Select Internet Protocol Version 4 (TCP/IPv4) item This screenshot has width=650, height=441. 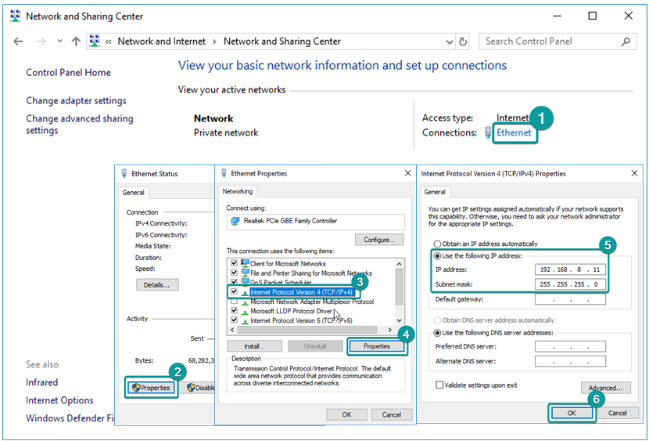(x=301, y=292)
